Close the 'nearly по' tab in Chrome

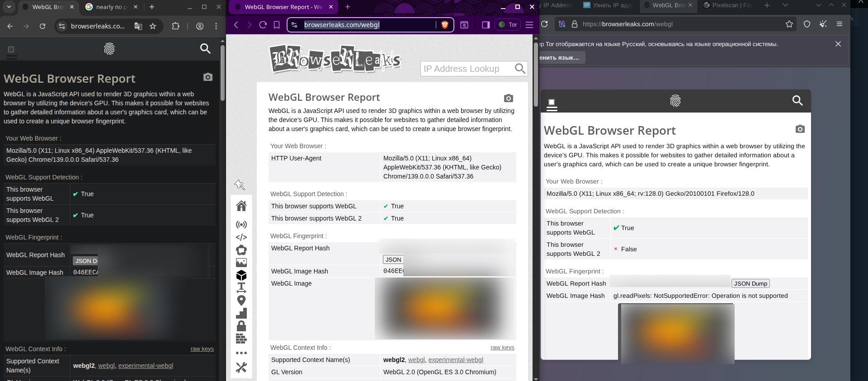pyautogui.click(x=136, y=7)
